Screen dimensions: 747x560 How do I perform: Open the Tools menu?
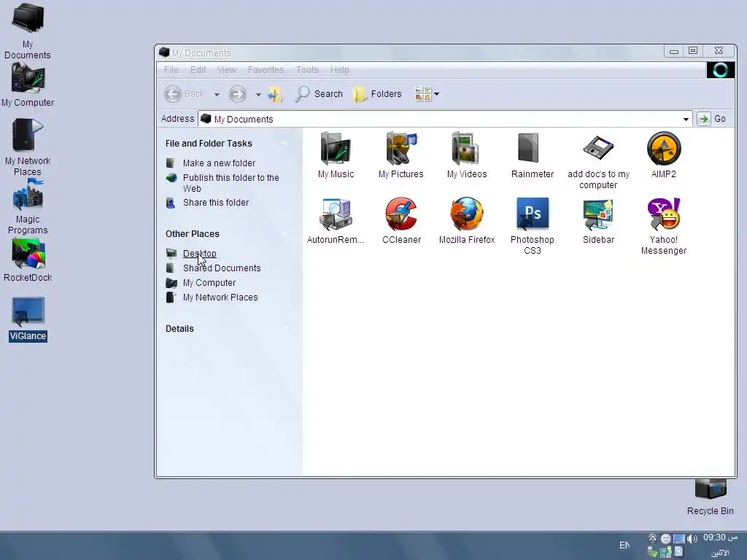pos(307,69)
